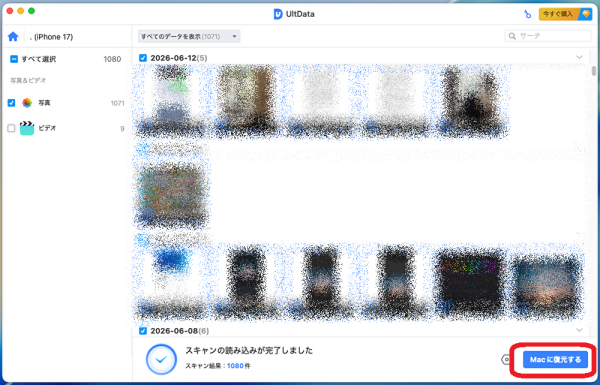Click the Video clapperboard icon
This screenshot has width=600, height=385.
[27, 128]
